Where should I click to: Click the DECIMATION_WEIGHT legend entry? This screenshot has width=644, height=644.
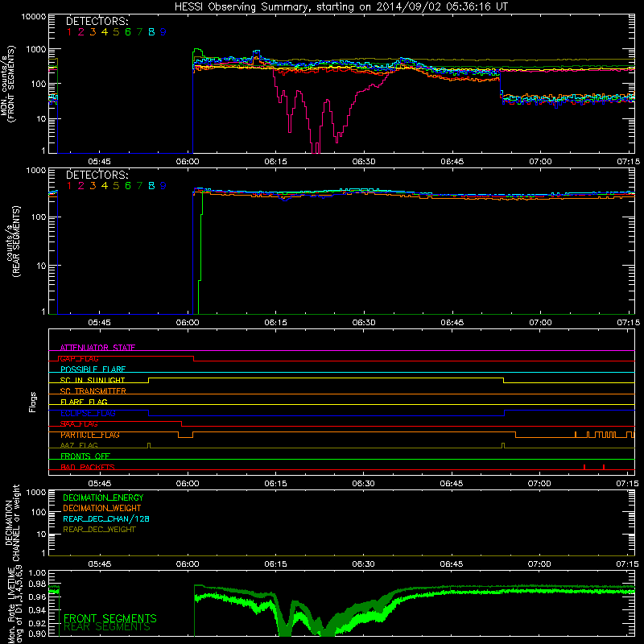click(x=102, y=508)
